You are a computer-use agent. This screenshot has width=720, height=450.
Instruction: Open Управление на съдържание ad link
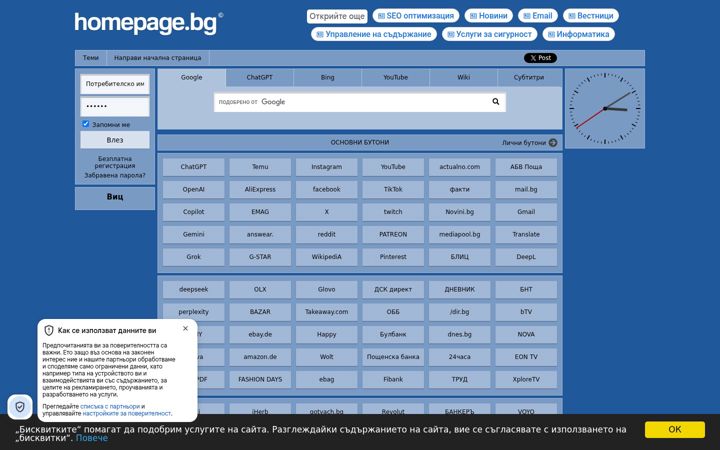pos(374,34)
